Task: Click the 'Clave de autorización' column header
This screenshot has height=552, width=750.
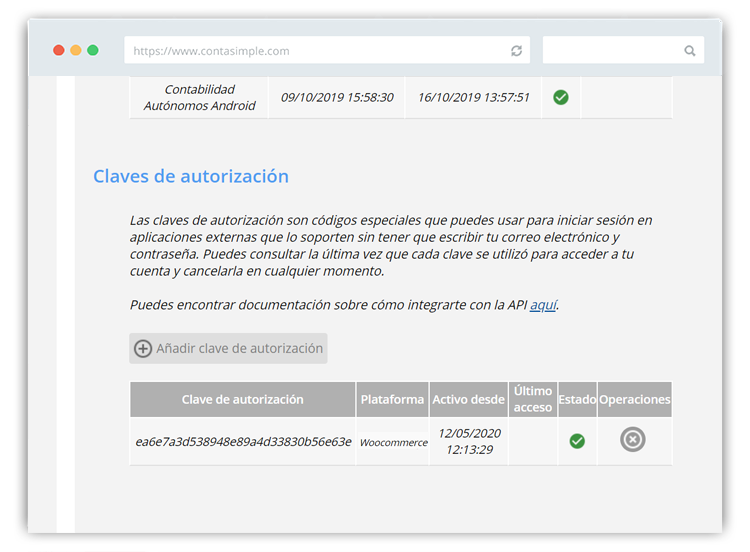Action: (243, 399)
